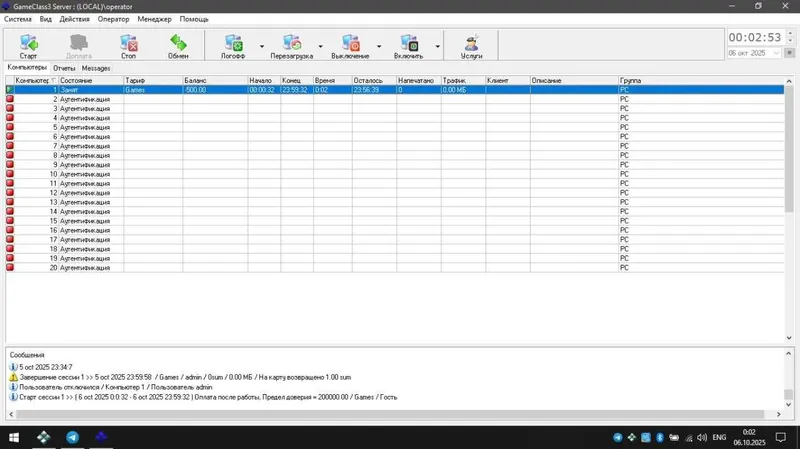Switch to the Отчеты tab
The width and height of the screenshot is (800, 449).
point(64,68)
